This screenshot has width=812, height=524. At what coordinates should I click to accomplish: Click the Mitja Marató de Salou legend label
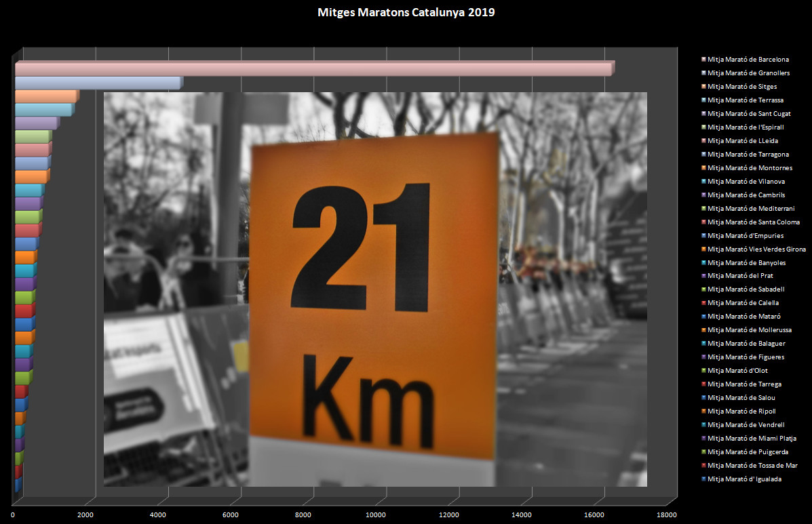point(741,398)
